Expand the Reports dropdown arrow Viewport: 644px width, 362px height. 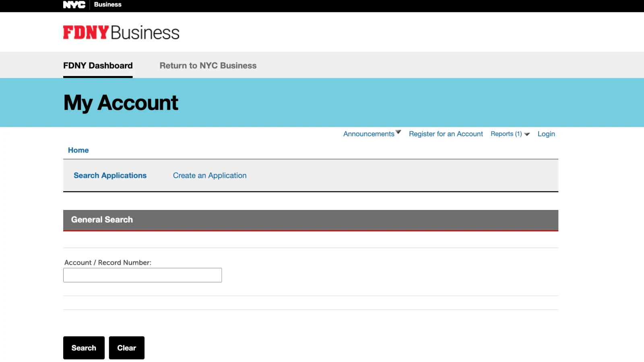527,134
